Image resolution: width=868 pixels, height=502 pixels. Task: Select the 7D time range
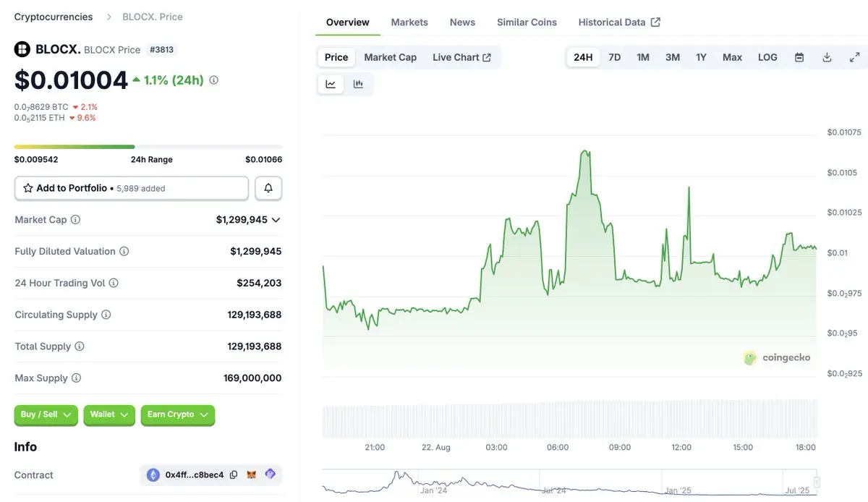615,57
